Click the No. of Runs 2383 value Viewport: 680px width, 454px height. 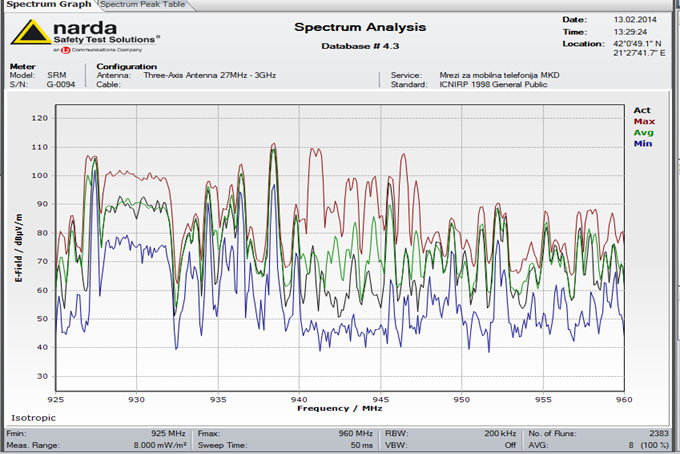(x=663, y=435)
